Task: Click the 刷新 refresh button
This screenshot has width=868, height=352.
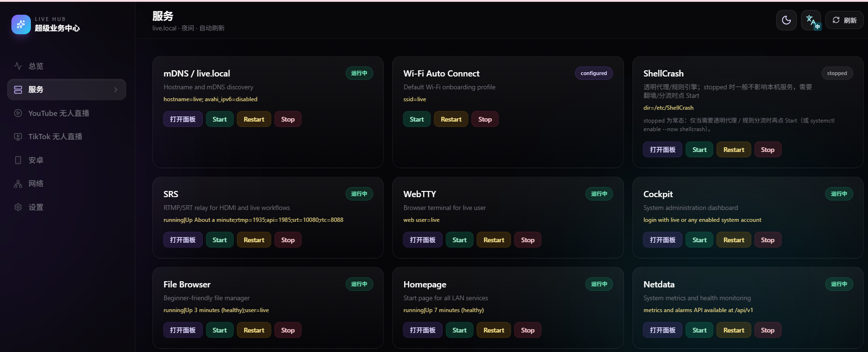Action: [844, 20]
